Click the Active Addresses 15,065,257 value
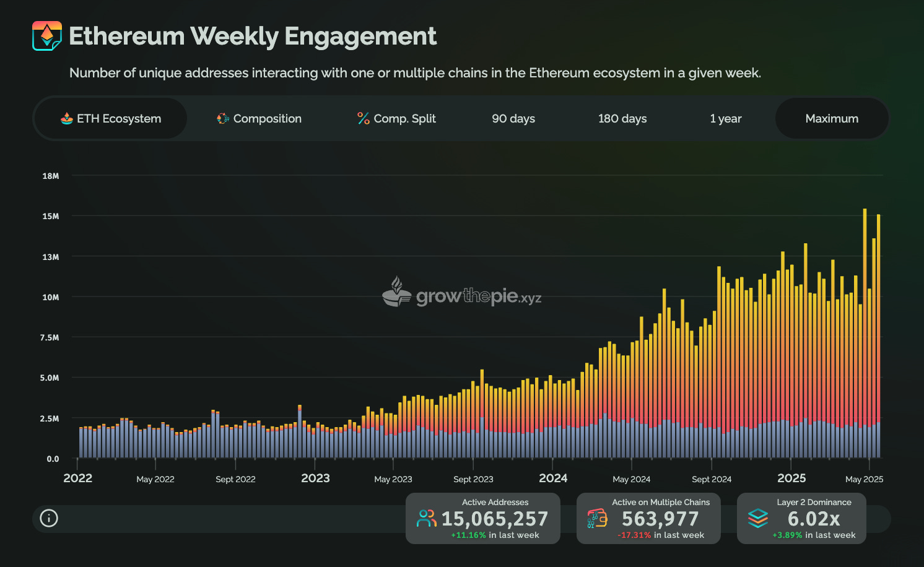Screen dimensions: 924x567 coord(495,519)
